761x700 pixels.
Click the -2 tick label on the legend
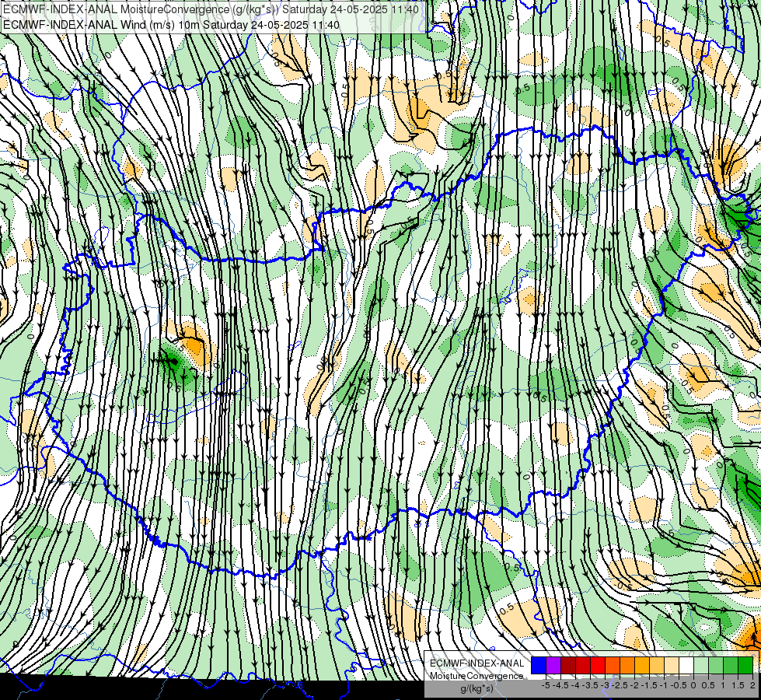[x=634, y=685]
